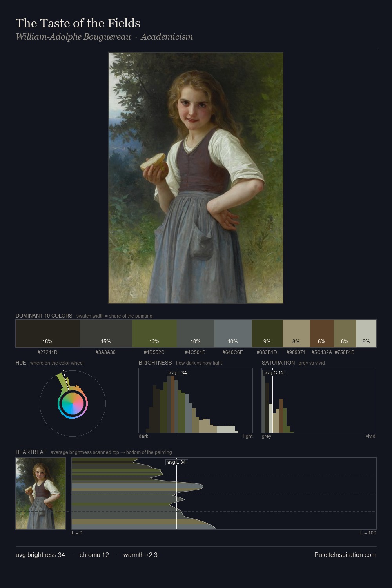Image resolution: width=392 pixels, height=588 pixels.
Task: Select the 18% darkest brown-black swatch
Action: (47, 334)
